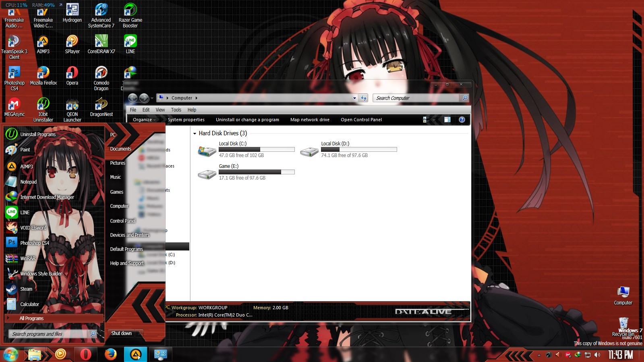Launch Razer Game Booster desktop icon
The image size is (644, 362).
[130, 15]
